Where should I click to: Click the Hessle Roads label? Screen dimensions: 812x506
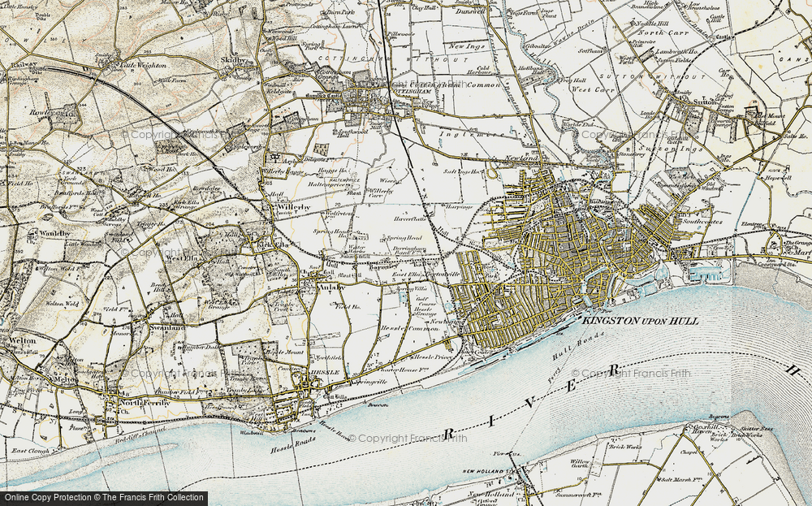coord(292,445)
